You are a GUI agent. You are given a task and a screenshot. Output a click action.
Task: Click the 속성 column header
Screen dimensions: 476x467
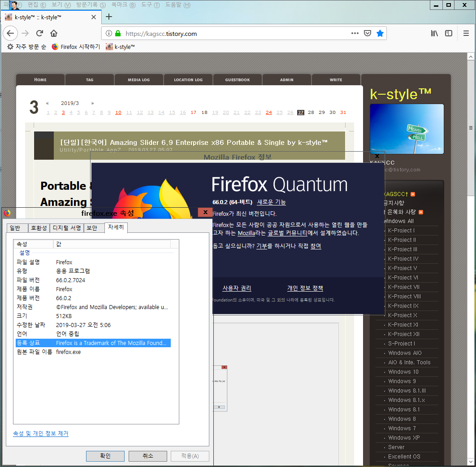pyautogui.click(x=34, y=244)
